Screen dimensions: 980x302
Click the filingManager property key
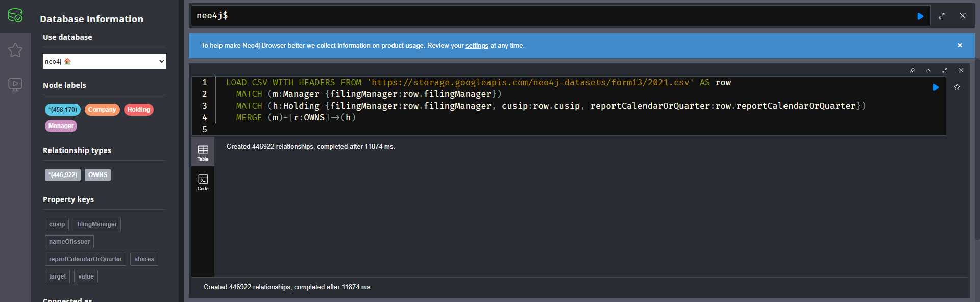(x=97, y=224)
